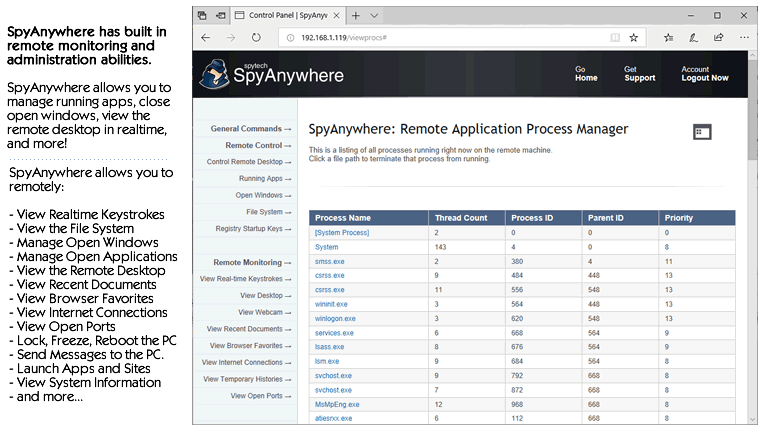
Task: Open Open Windows sidebar link
Action: click(263, 195)
